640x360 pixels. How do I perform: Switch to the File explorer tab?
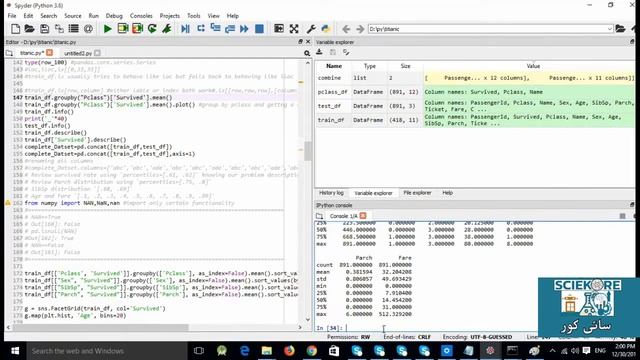coord(417,193)
